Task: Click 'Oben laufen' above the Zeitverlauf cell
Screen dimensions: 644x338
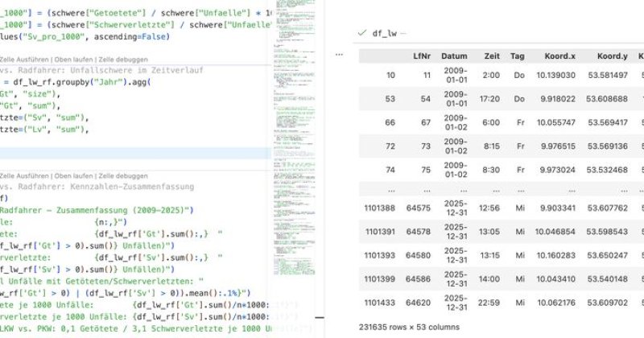Action: (73, 60)
